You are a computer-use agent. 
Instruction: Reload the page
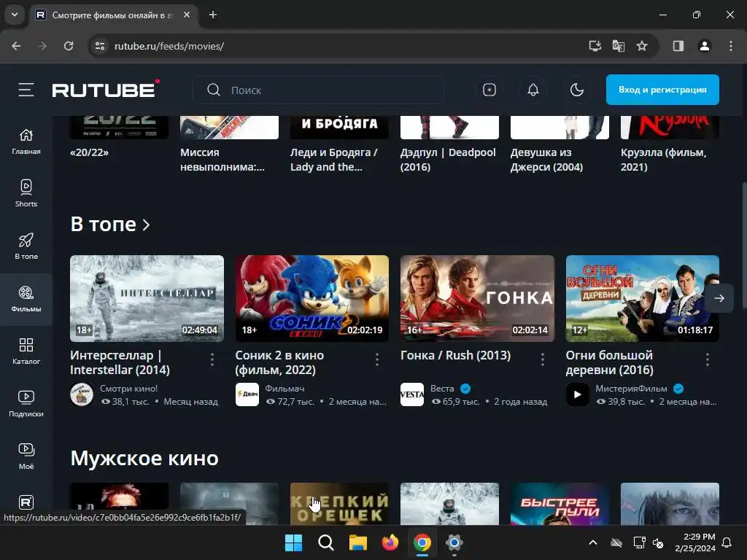(69, 46)
